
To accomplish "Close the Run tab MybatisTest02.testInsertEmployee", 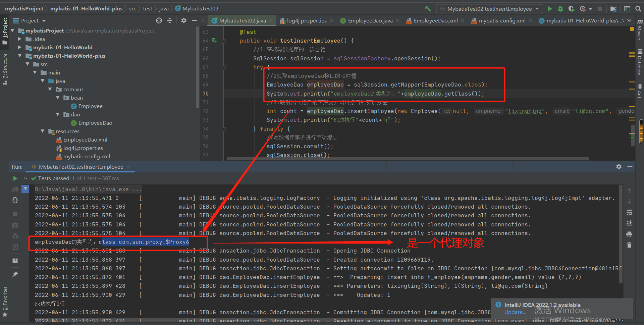I will pos(128,167).
